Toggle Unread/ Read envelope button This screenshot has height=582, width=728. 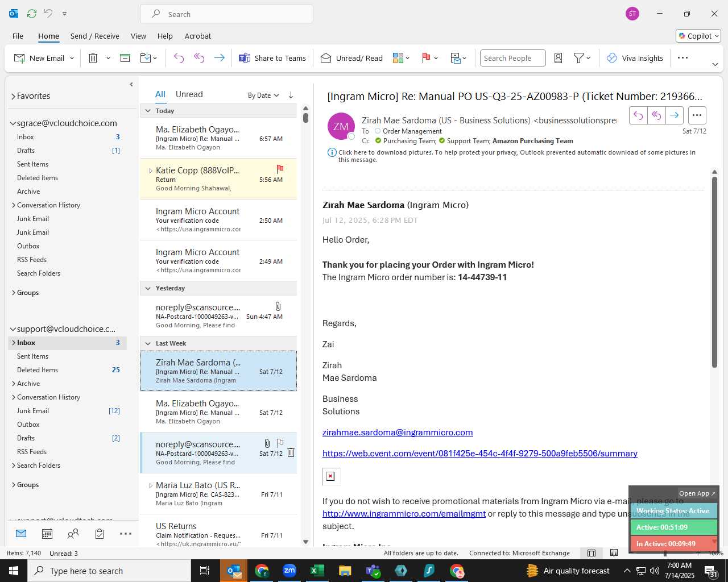coord(351,58)
